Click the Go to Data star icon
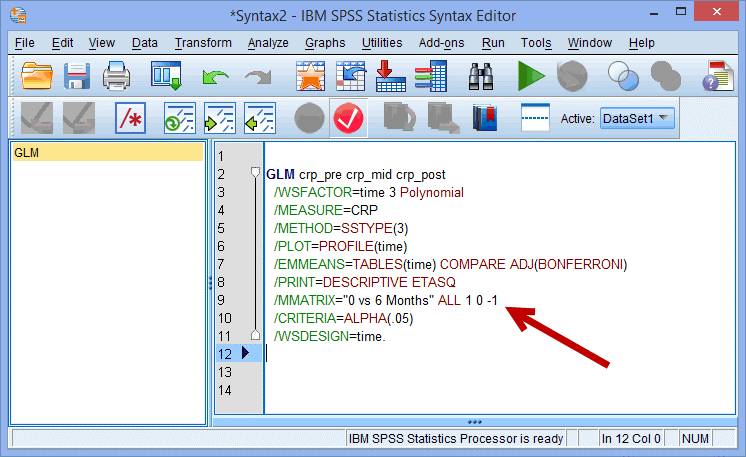Image resolution: width=746 pixels, height=457 pixels. 311,76
